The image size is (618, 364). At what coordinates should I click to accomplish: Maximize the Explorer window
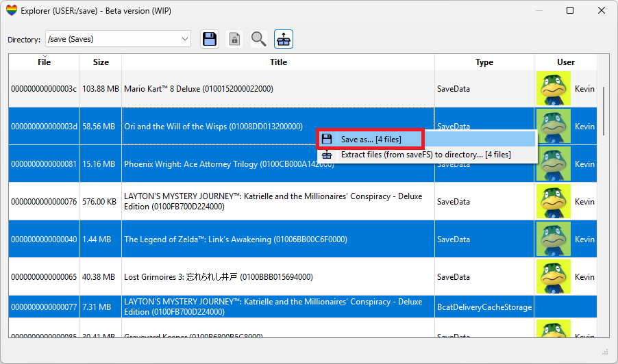click(x=570, y=10)
